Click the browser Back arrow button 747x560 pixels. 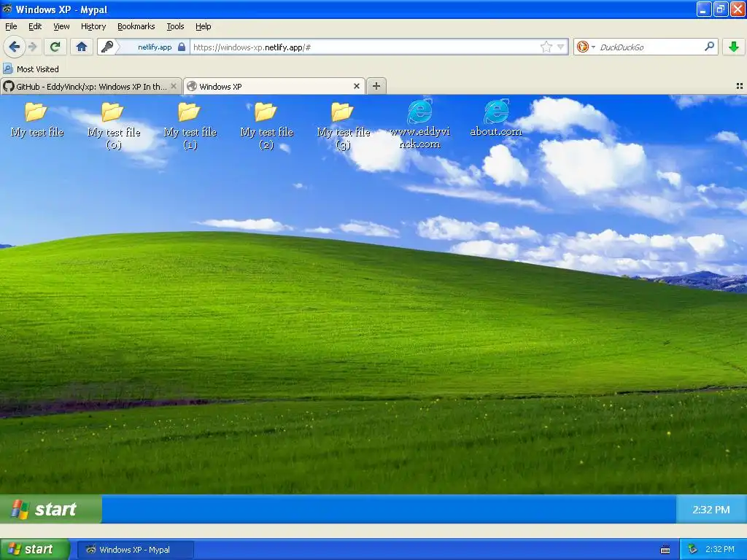tap(14, 47)
